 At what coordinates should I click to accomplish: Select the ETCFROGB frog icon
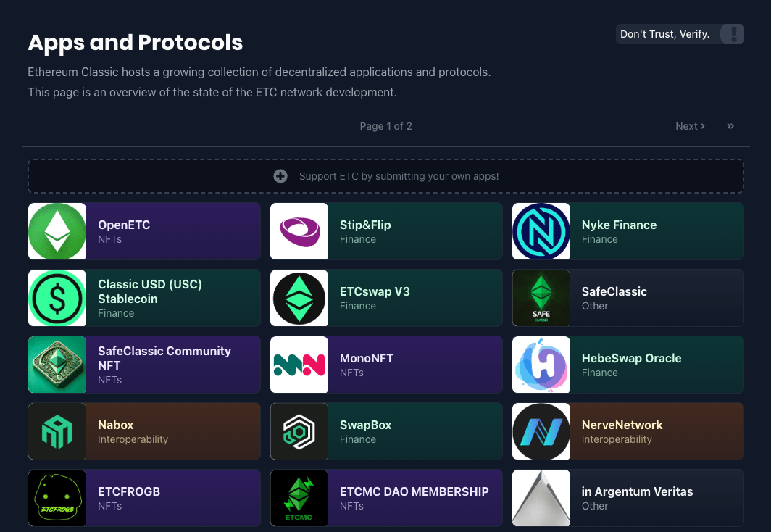pyautogui.click(x=57, y=498)
